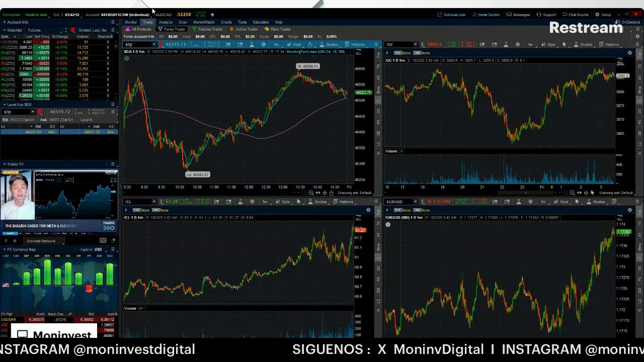Expand the /GC chart order bar chevron
644x362 pixels.
[x=387, y=53]
